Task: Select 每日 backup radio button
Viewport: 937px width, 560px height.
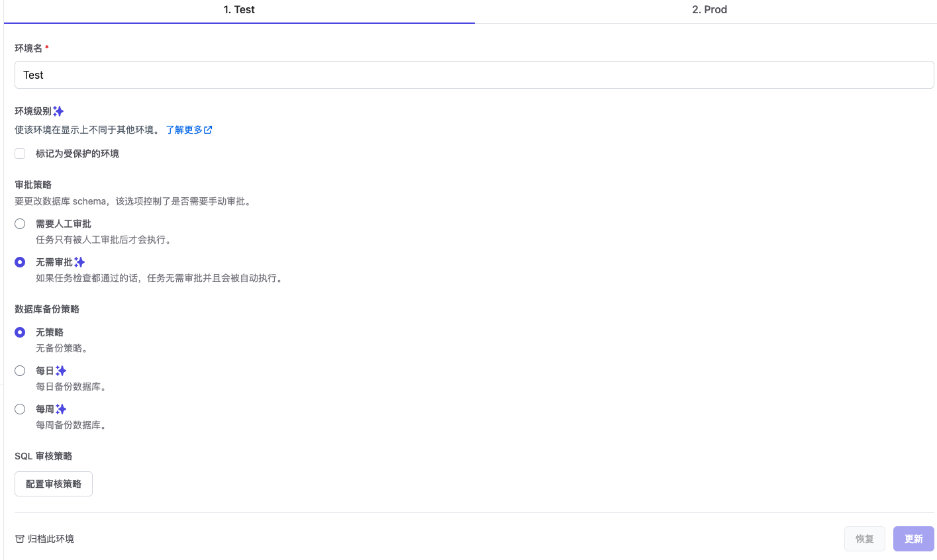Action: (x=20, y=371)
